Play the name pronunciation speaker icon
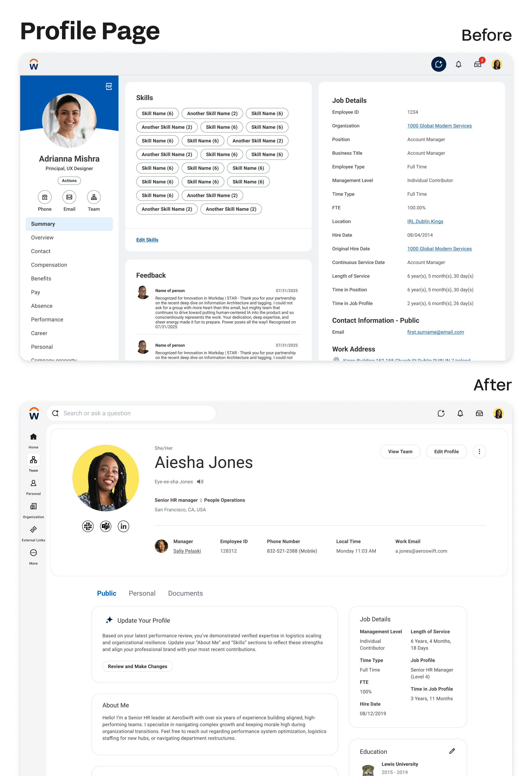The width and height of the screenshot is (532, 776). point(200,482)
